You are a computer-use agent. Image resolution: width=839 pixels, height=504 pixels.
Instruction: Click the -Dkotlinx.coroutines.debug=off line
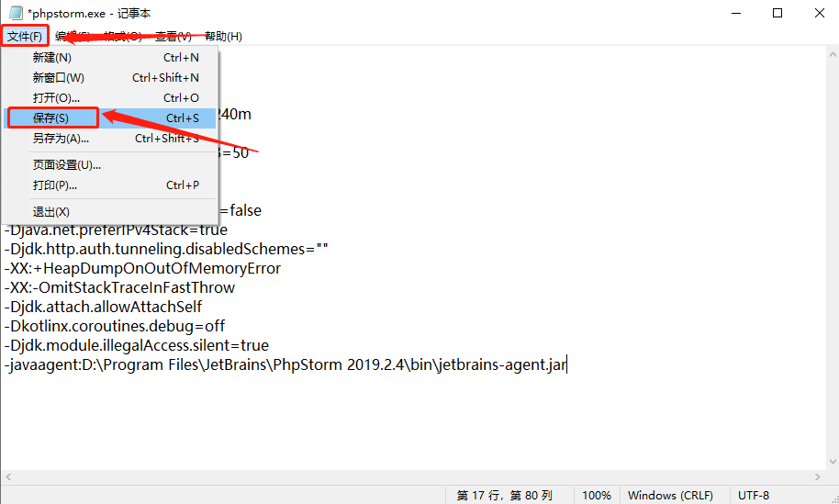[x=115, y=327]
